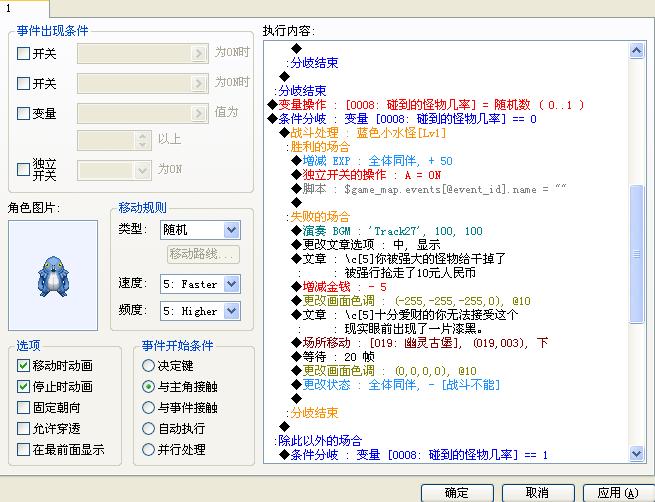Open first switch selector arrow
This screenshot has width=655, height=502.
point(199,53)
